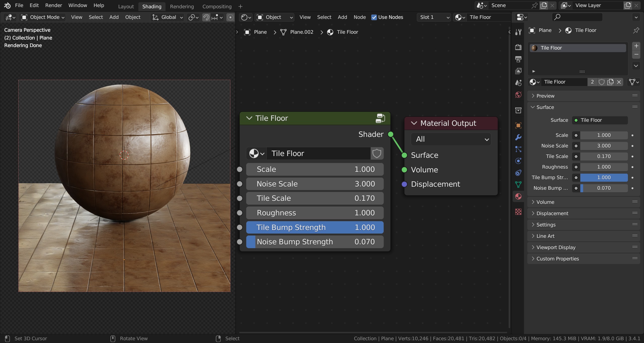Switch to the Compositing workspace tab

click(x=217, y=6)
